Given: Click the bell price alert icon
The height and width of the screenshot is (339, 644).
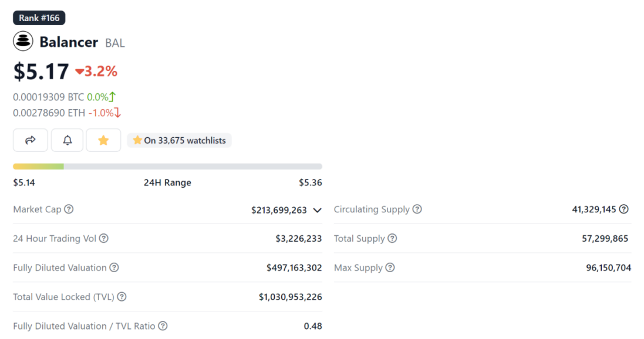Looking at the screenshot, I should 68,140.
